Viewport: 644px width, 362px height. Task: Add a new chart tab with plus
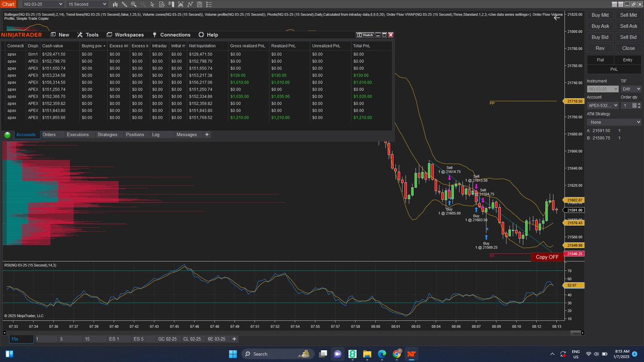click(x=234, y=339)
